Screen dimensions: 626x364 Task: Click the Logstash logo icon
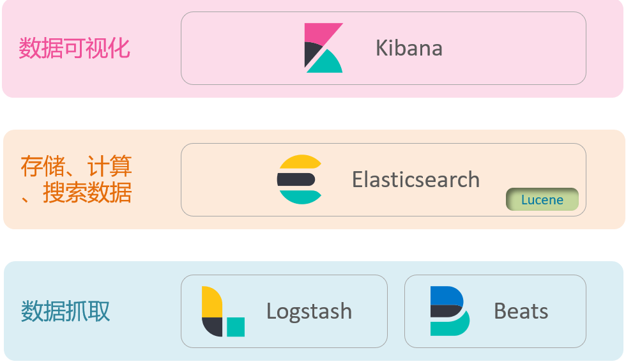point(223,312)
